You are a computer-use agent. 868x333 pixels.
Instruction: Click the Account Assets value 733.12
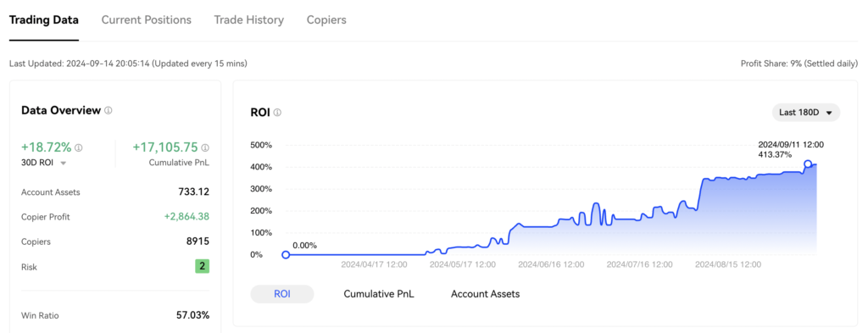tap(194, 192)
